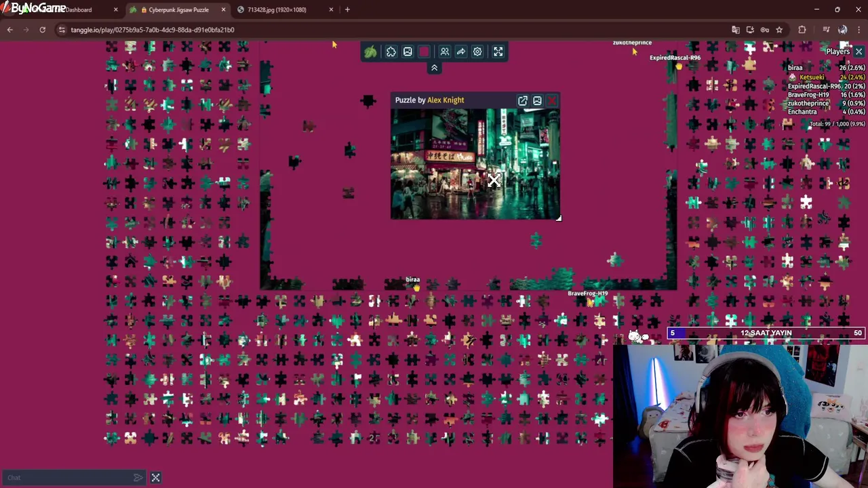Viewport: 868px width, 488px height.
Task: Go forward in browser history
Action: pos(26,30)
